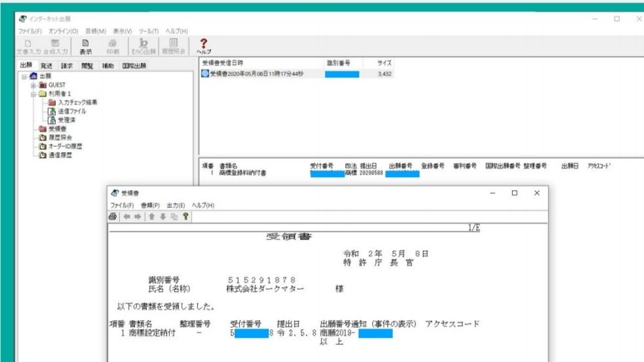Collapse the root 出願 tree node
Image resolution: width=644 pixels, height=362 pixels.
[24, 77]
